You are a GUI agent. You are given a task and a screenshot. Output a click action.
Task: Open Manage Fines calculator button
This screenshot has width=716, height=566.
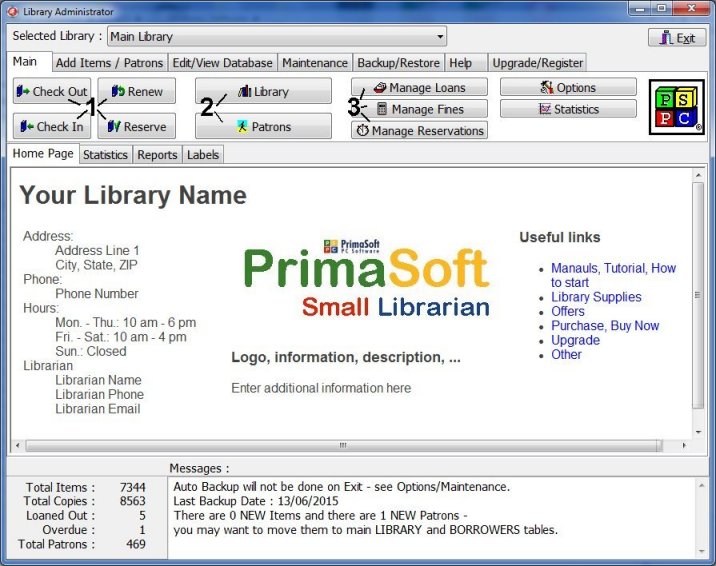(419, 109)
